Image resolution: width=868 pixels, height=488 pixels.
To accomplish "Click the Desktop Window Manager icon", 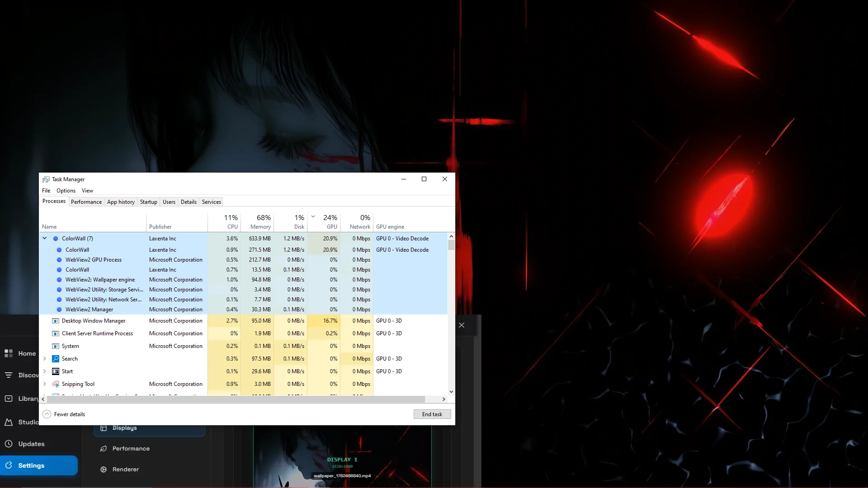I will pyautogui.click(x=56, y=320).
